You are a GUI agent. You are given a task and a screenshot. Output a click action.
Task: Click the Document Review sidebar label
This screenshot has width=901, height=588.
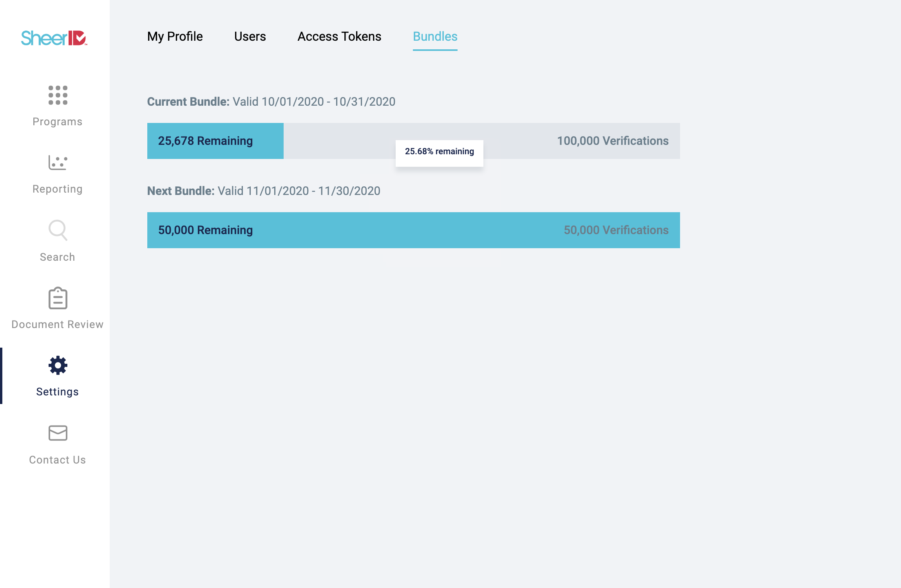[x=58, y=325]
